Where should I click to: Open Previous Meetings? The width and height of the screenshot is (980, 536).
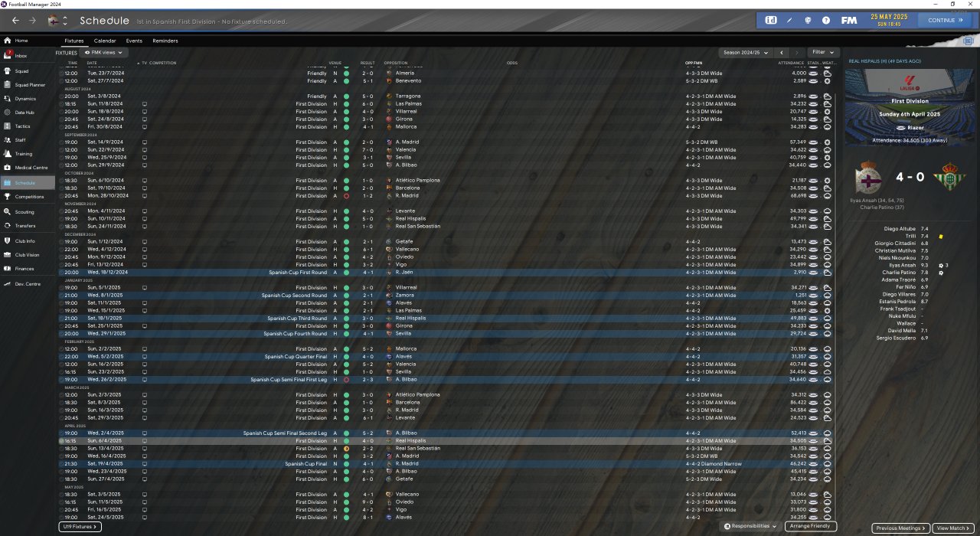900,528
